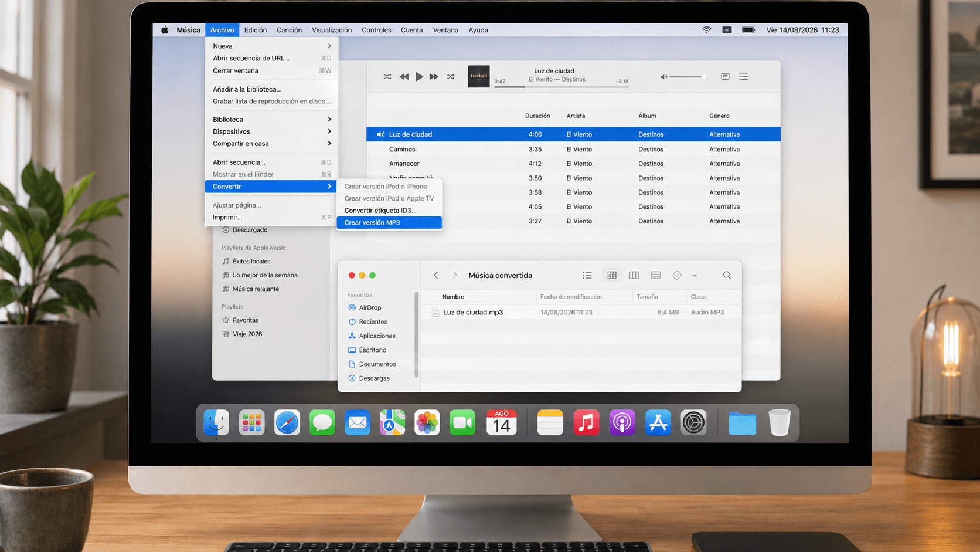
Task: Click the Wi-Fi status icon
Action: tap(707, 30)
